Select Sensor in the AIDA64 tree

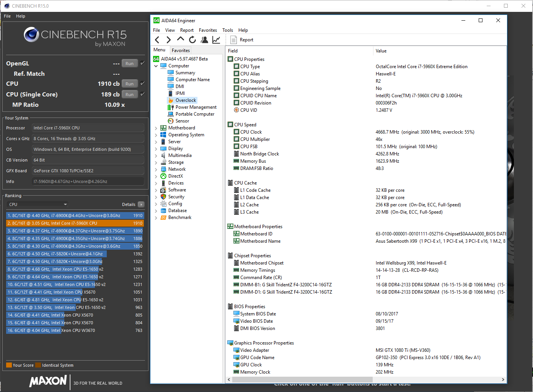click(x=182, y=121)
